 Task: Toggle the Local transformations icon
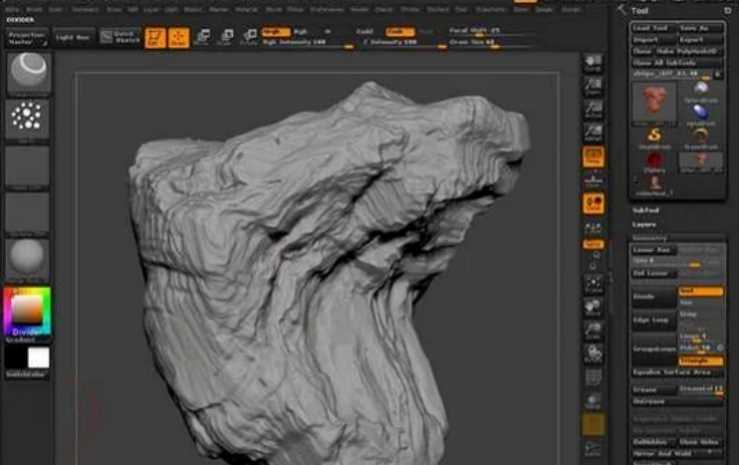pos(593,204)
